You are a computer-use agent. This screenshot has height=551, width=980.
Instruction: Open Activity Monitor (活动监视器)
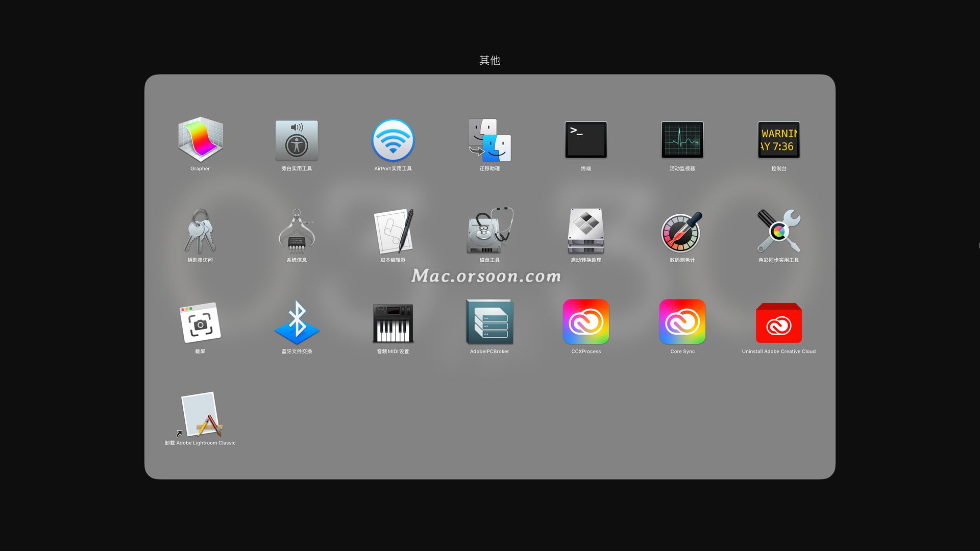(x=682, y=140)
